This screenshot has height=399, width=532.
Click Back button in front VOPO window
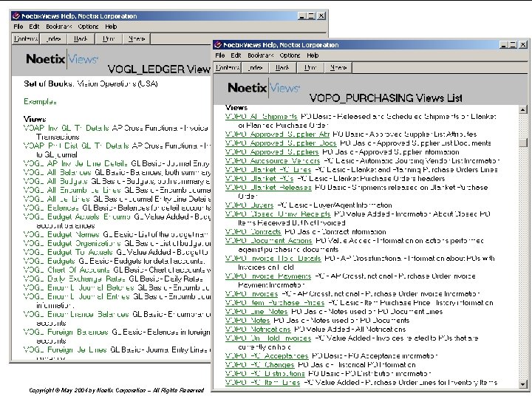[282, 68]
